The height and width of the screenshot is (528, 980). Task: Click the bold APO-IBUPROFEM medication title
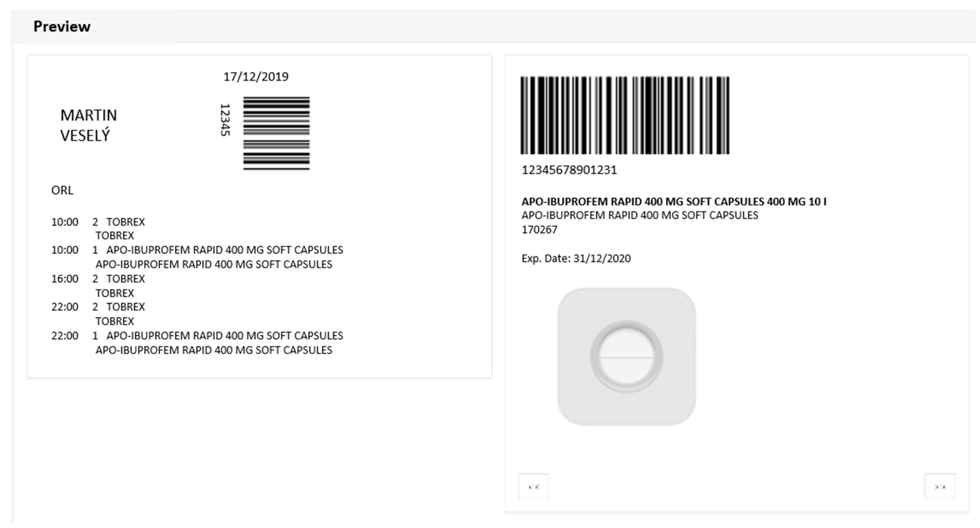[674, 201]
